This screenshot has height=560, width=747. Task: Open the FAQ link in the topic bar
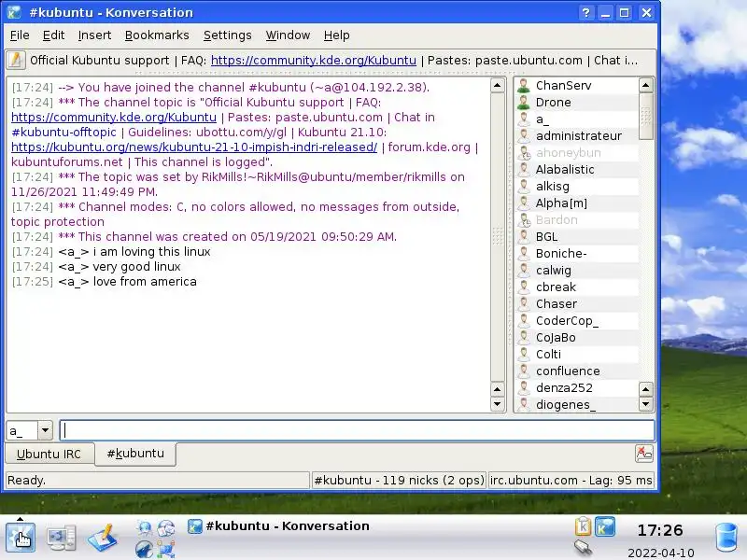(314, 61)
